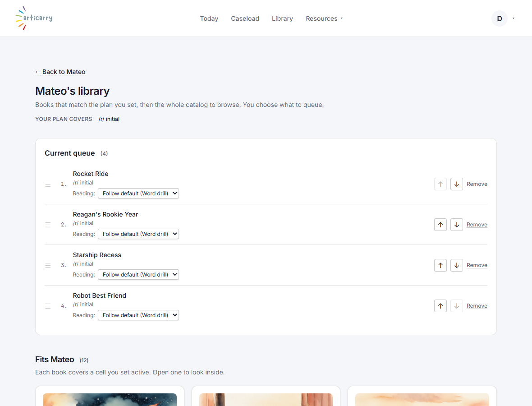
Task: Move Rocket Ride down in queue
Action: (x=456, y=184)
